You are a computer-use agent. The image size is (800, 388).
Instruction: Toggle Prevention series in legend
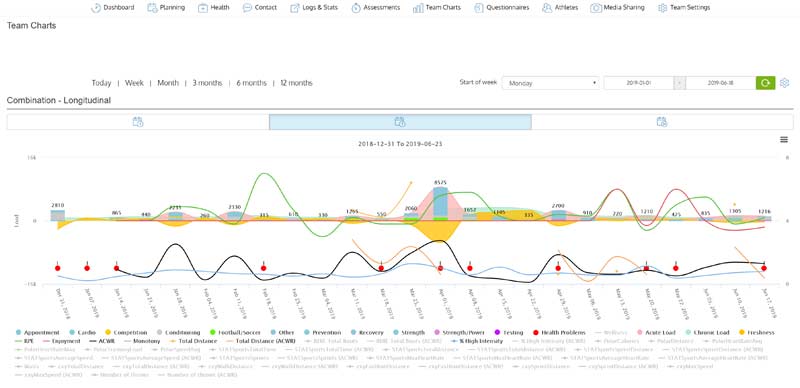pyautogui.click(x=322, y=332)
